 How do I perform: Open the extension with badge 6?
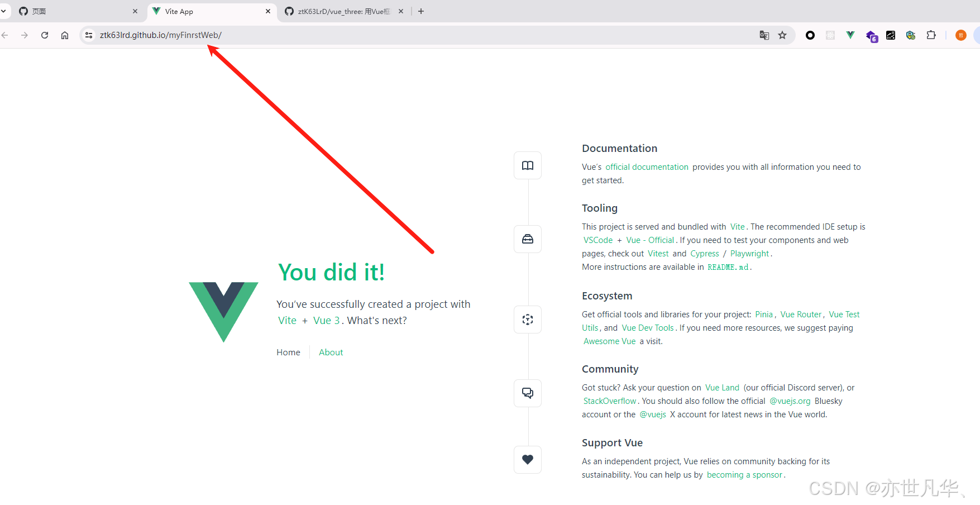point(871,36)
